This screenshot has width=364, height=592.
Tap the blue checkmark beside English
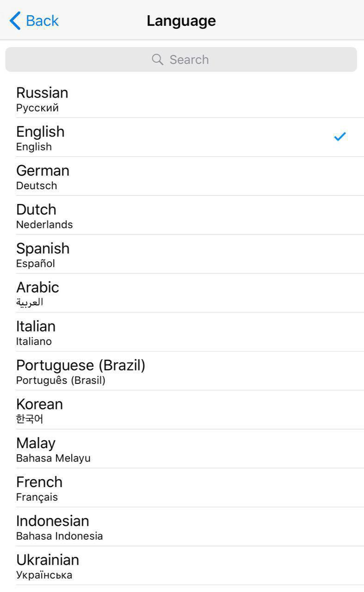[x=340, y=136]
